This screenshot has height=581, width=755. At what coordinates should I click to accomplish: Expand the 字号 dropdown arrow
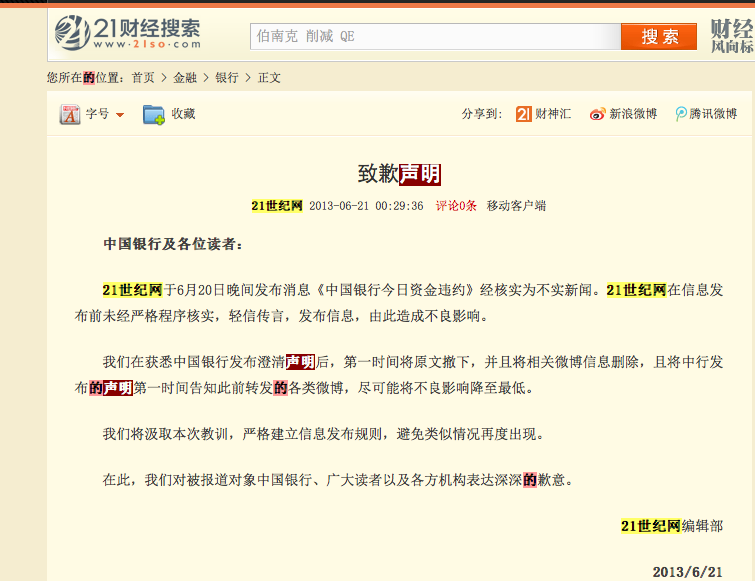[x=120, y=115]
